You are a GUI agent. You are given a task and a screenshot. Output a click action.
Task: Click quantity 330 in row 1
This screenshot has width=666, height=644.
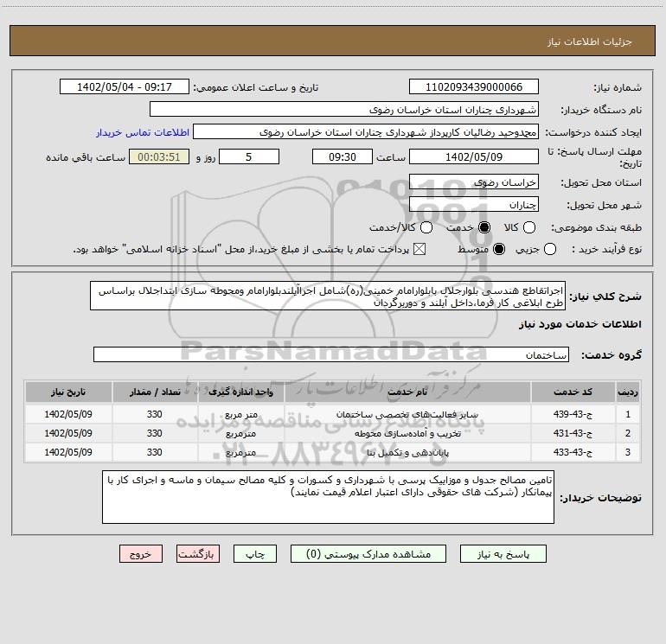(x=155, y=414)
